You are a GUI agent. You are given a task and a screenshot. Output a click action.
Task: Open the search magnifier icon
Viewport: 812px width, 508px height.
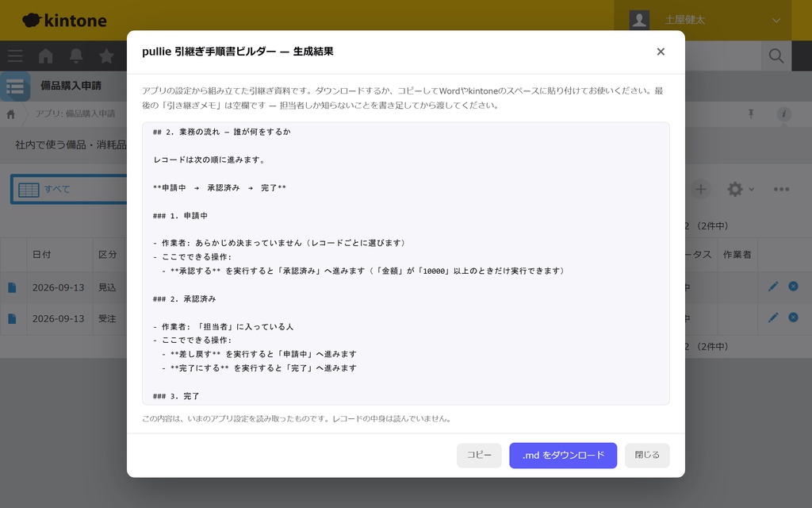click(776, 56)
